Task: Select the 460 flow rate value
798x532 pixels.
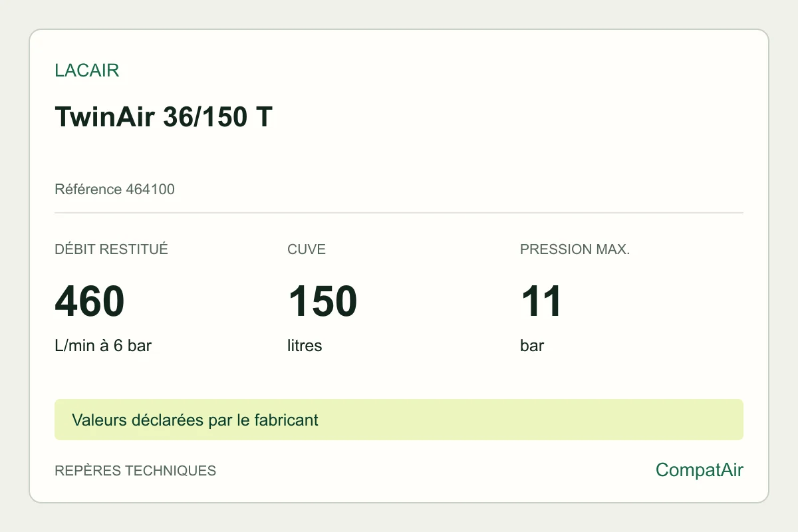Action: click(90, 301)
